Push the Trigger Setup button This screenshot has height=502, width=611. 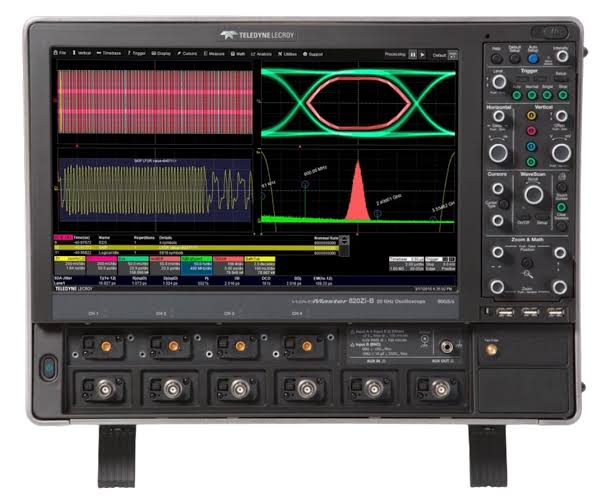point(561,79)
